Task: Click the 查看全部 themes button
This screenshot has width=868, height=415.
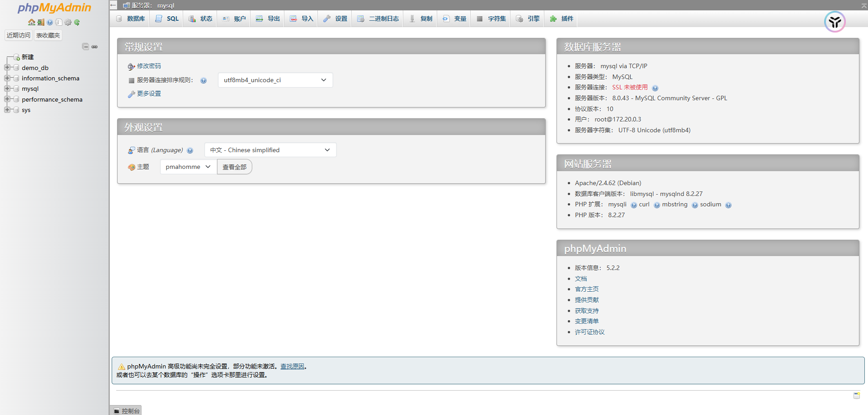Action: click(235, 167)
